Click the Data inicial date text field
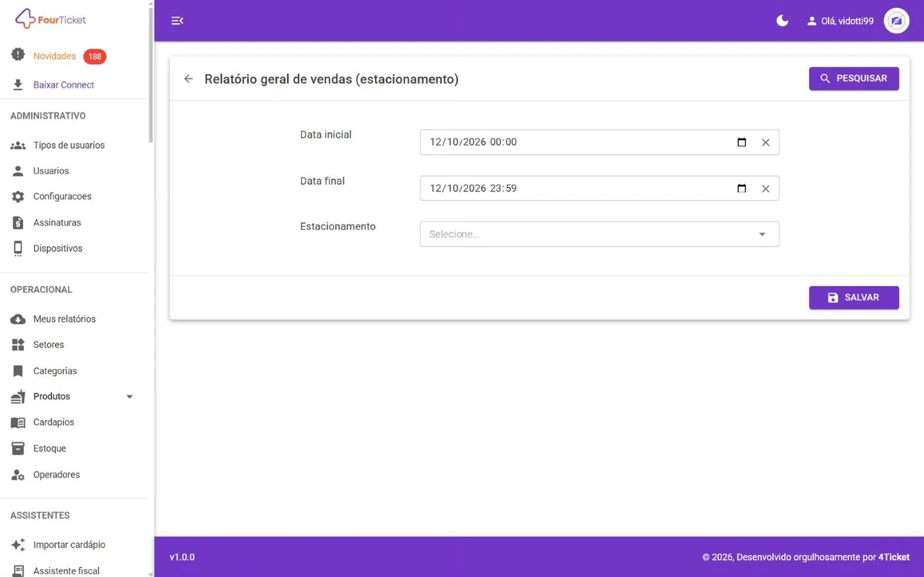Viewport: 924px width, 577px height. pos(577,142)
